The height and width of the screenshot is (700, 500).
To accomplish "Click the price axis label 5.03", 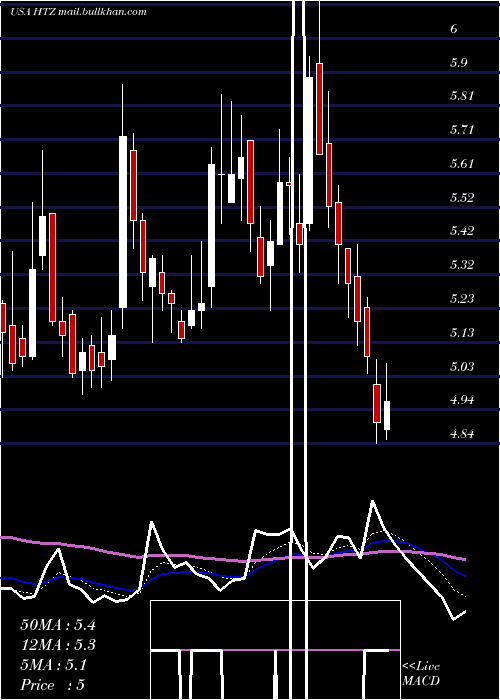I will coord(461,367).
